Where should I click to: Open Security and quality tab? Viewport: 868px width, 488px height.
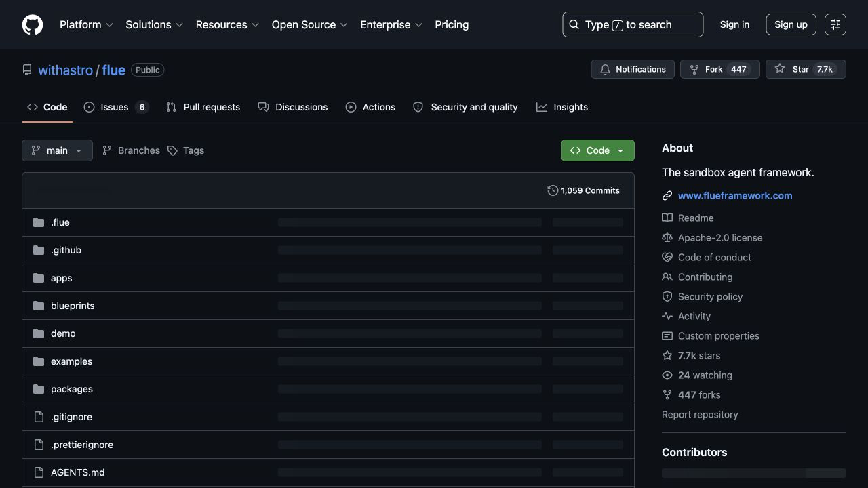click(465, 107)
